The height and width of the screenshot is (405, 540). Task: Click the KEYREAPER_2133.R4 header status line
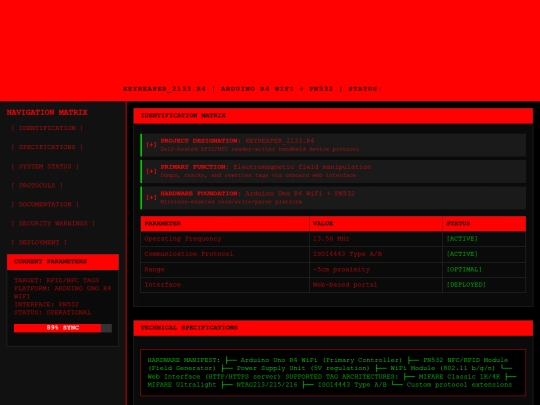[252, 89]
